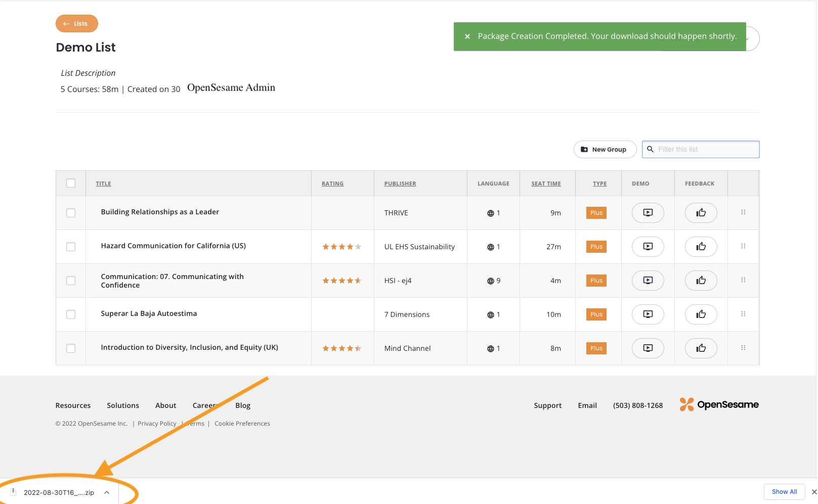The image size is (818, 504).
Task: Grab drag handle for Superar La Baja row
Action: (743, 314)
